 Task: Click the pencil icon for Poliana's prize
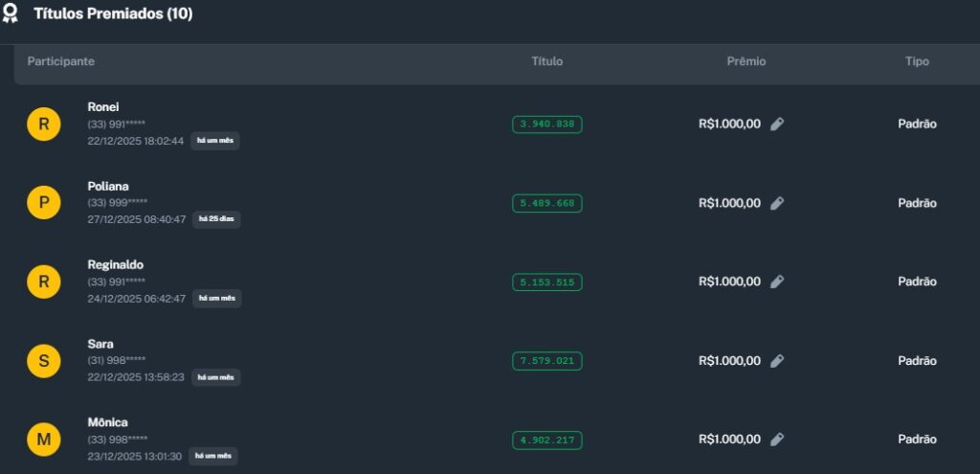pos(777,203)
